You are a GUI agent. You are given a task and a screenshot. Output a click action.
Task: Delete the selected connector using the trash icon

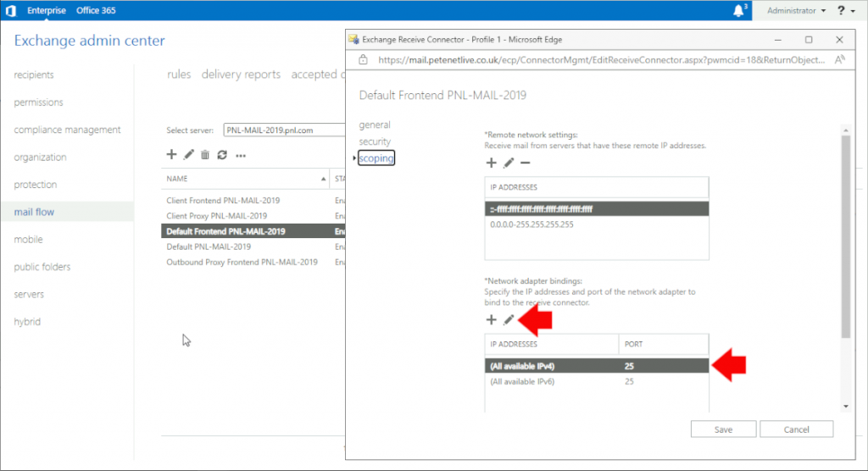(205, 155)
